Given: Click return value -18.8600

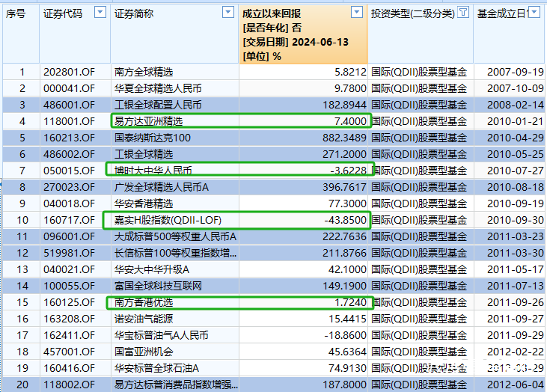Looking at the screenshot, I should (x=346, y=335).
